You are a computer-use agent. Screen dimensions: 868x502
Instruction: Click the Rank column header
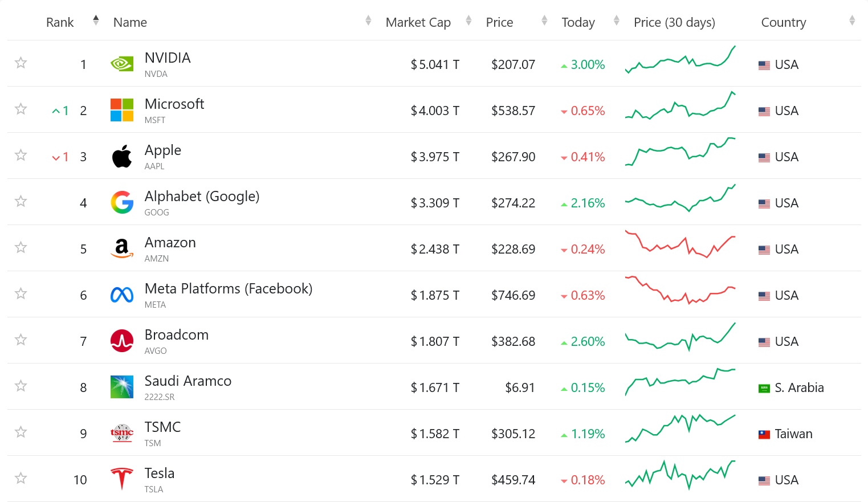pos(60,22)
